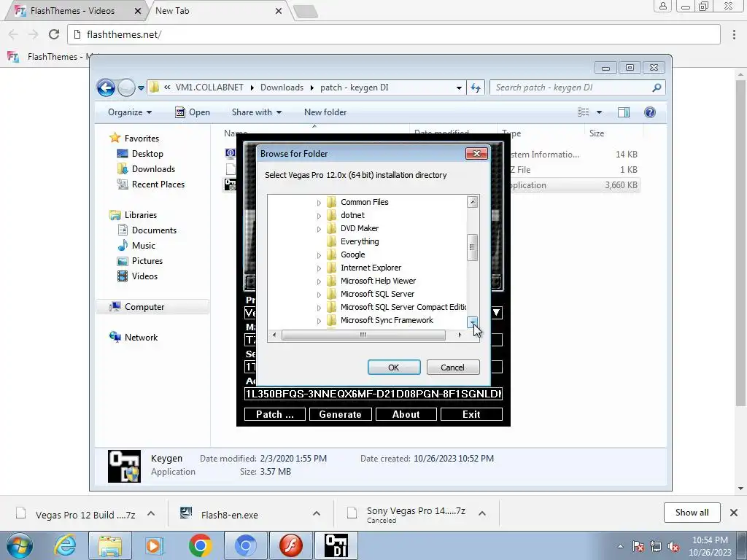Viewport: 747px width, 560px height.
Task: Click the Explorer forward arrow button
Action: click(126, 87)
